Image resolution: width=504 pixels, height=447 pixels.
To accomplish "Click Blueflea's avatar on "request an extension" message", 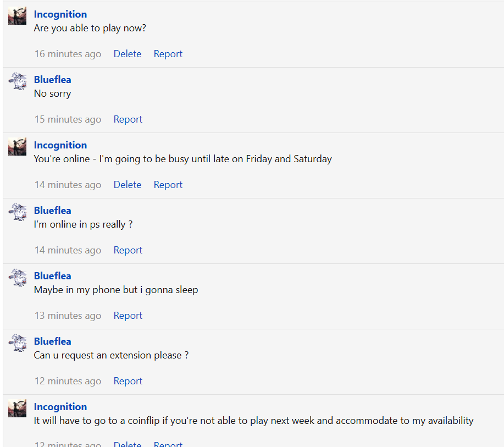I will tap(18, 343).
